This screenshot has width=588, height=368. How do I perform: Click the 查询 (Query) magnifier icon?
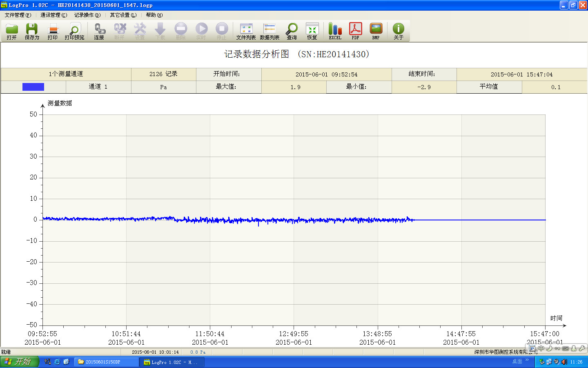coord(292,31)
